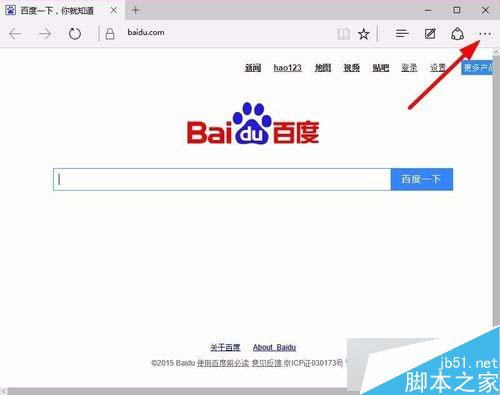The image size is (500, 395).
Task: Open the About Baidu footer link
Action: coord(274,347)
